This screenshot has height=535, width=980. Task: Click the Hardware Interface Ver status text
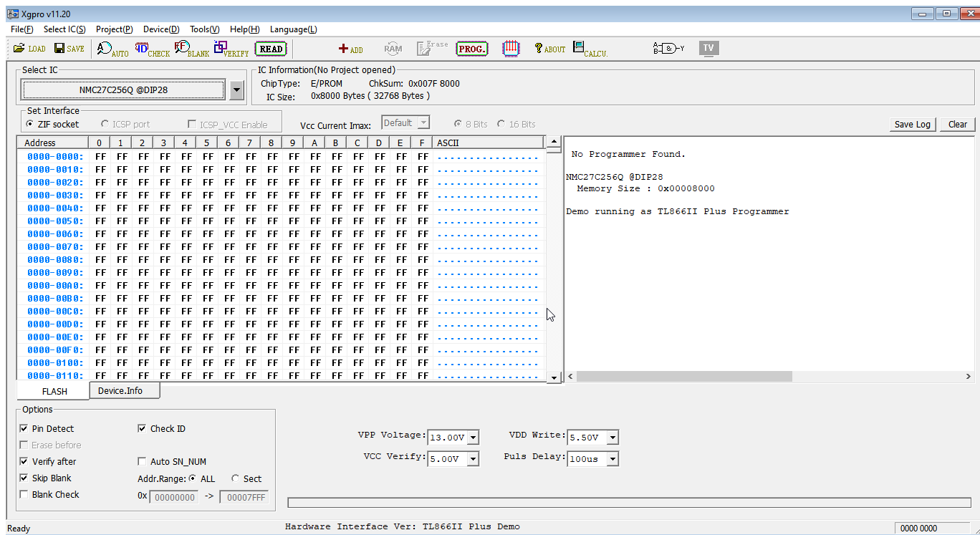pos(403,526)
